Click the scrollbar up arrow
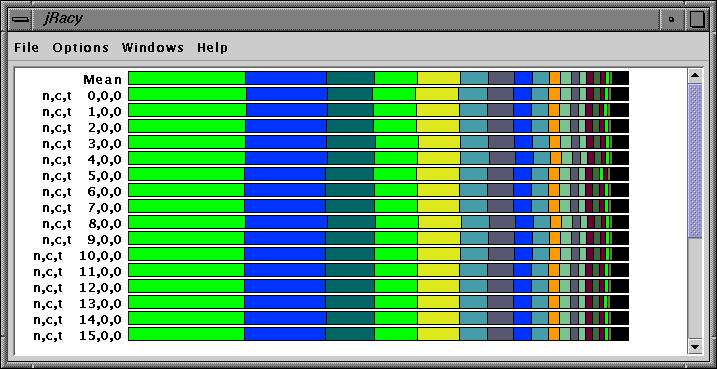Image resolution: width=717 pixels, height=369 pixels. click(695, 75)
